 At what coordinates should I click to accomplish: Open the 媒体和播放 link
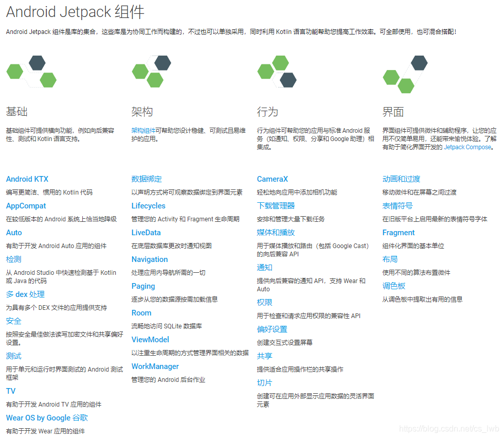pos(276,233)
